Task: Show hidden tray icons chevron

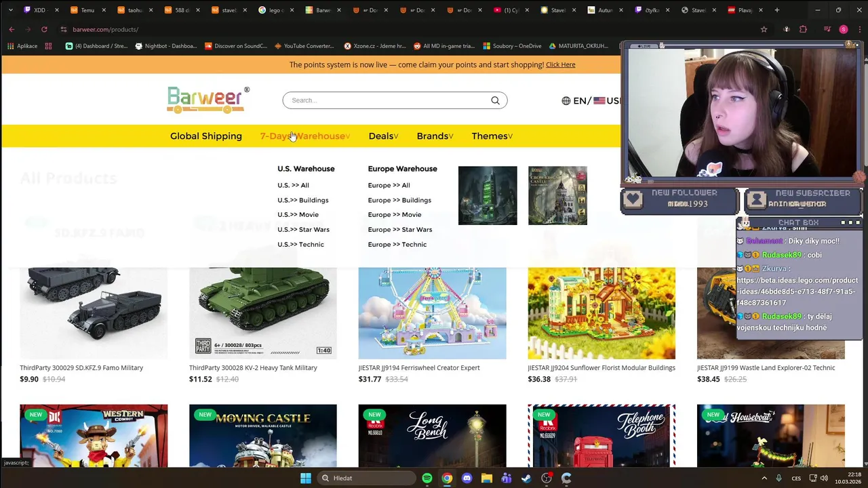Action: click(764, 478)
